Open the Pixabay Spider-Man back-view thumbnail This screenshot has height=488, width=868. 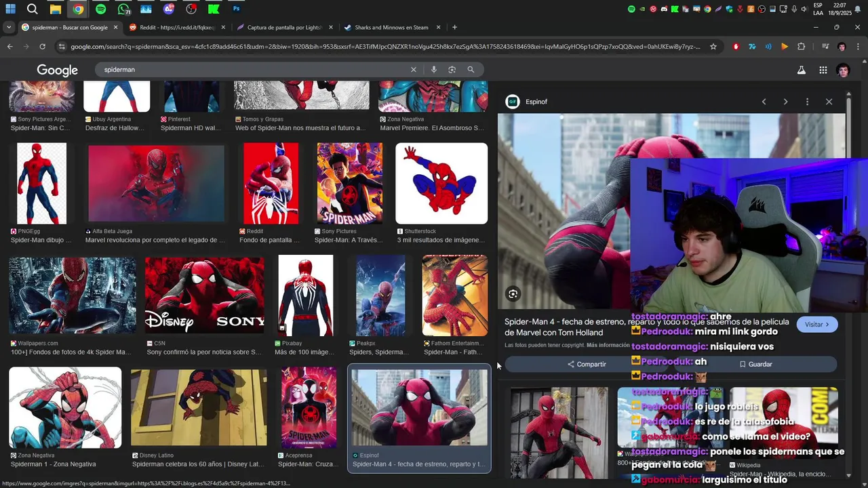(x=306, y=295)
